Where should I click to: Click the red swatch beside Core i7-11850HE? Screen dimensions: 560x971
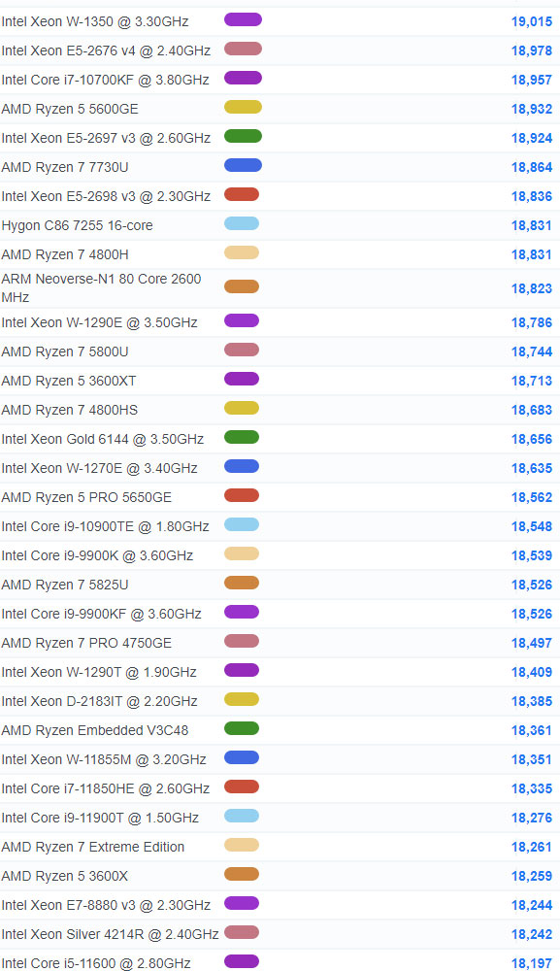(x=242, y=787)
